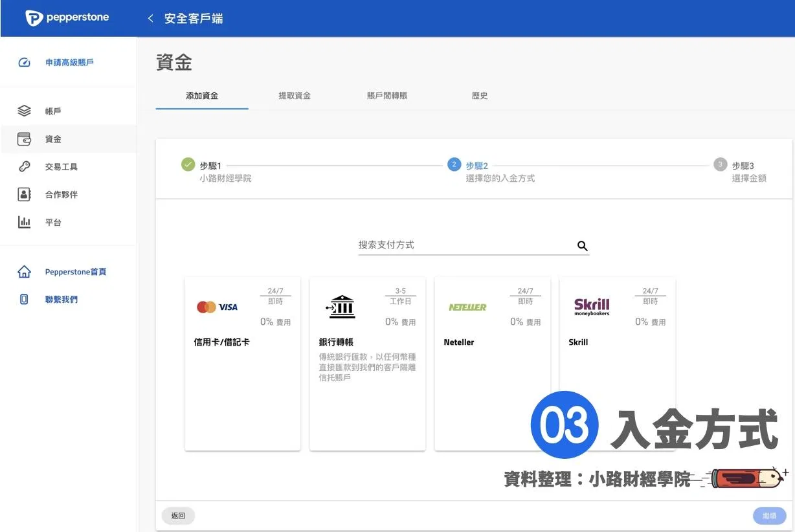Viewport: 795px width, 532px height.
Task: Click 安全客戶端 header title
Action: [194, 19]
